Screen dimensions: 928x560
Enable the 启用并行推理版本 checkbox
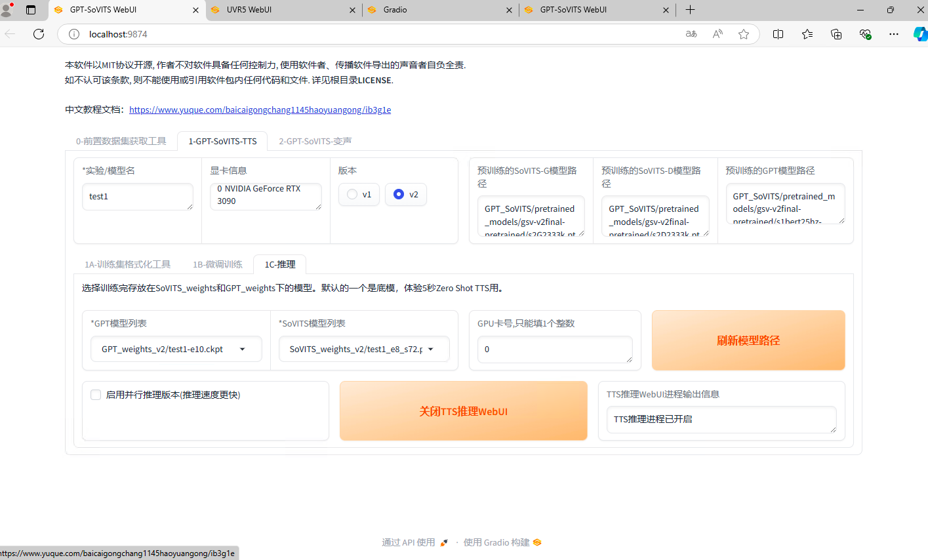[x=96, y=395]
